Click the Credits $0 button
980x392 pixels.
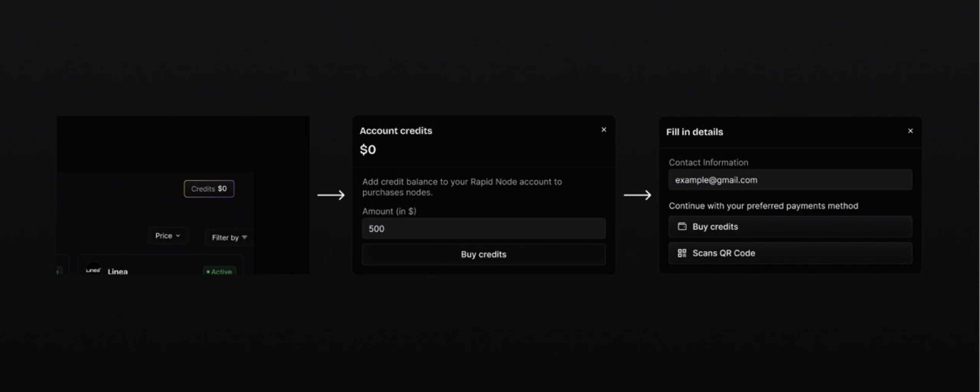(x=209, y=189)
